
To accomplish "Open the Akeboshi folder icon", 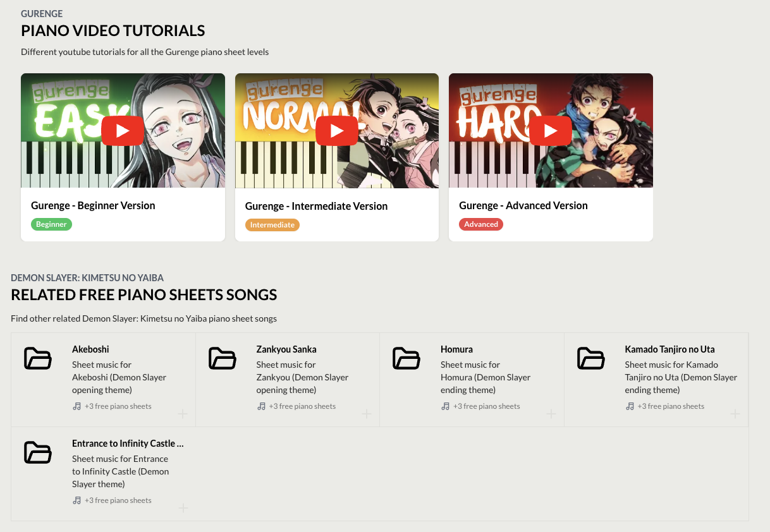I will (x=38, y=358).
